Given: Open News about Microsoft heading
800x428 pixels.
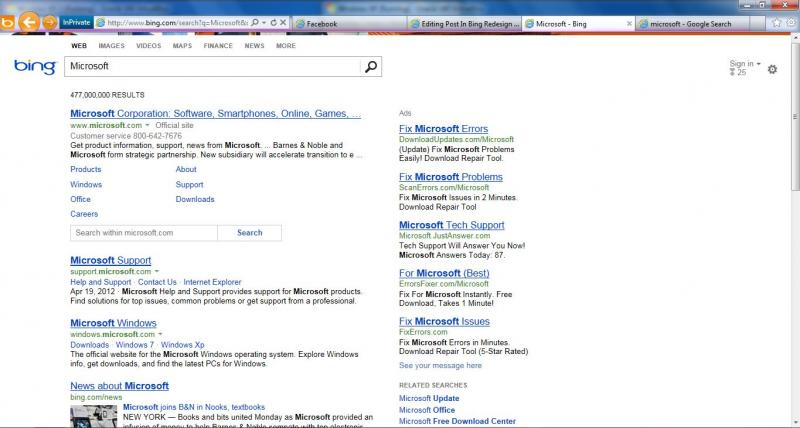Looking at the screenshot, I should click(119, 386).
